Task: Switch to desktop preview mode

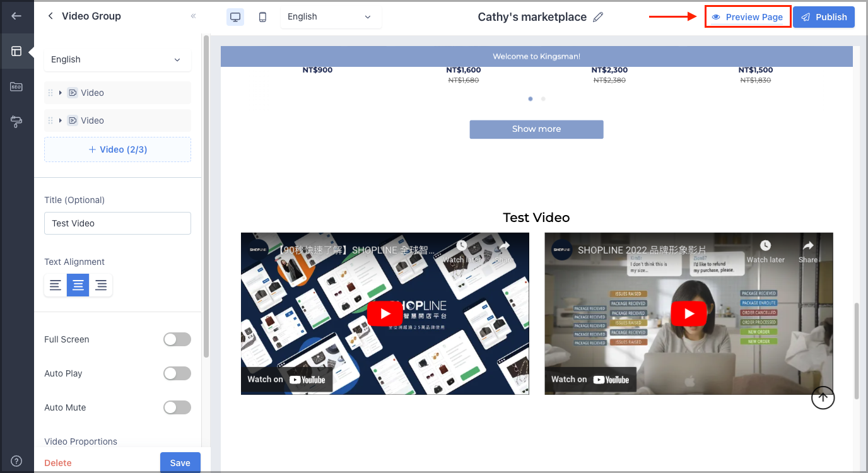Action: tap(235, 17)
